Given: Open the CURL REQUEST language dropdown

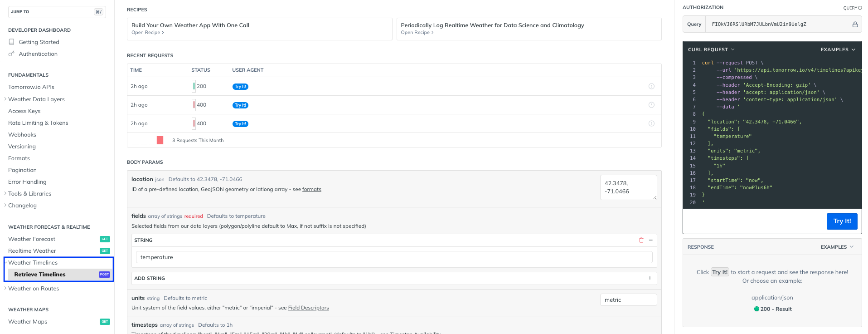Looking at the screenshot, I should 711,49.
